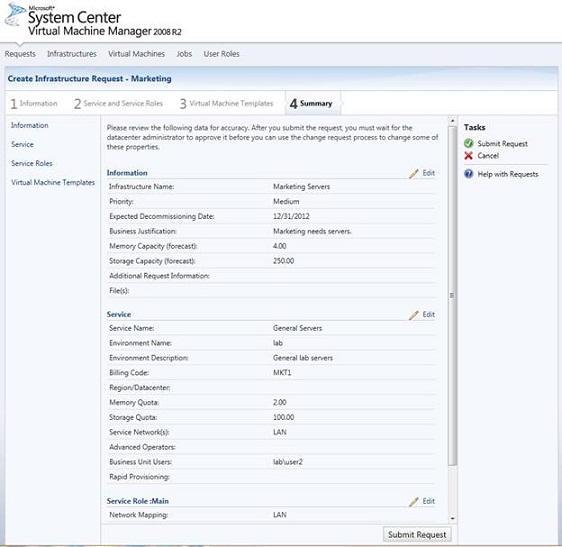Click the Billing Code value MKT1
This screenshot has height=547, width=562.
(282, 373)
